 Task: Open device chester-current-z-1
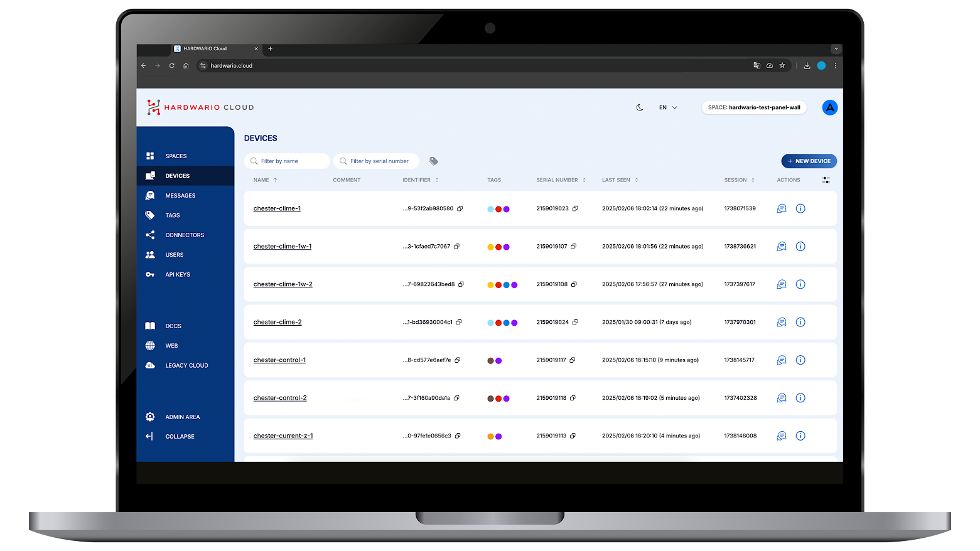click(283, 436)
